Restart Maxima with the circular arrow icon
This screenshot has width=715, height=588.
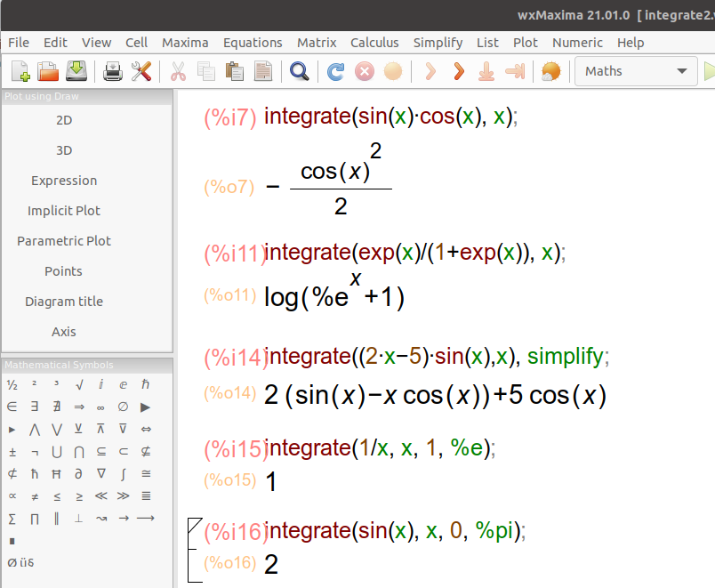pos(335,73)
